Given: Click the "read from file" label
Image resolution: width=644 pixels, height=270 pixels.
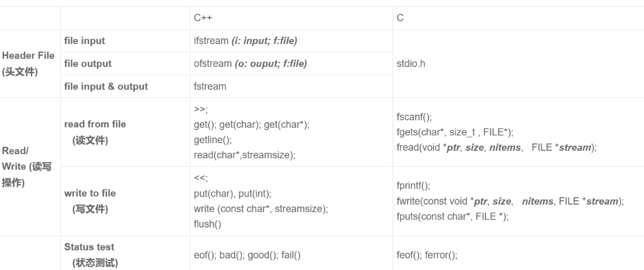Looking at the screenshot, I should pos(95,124).
